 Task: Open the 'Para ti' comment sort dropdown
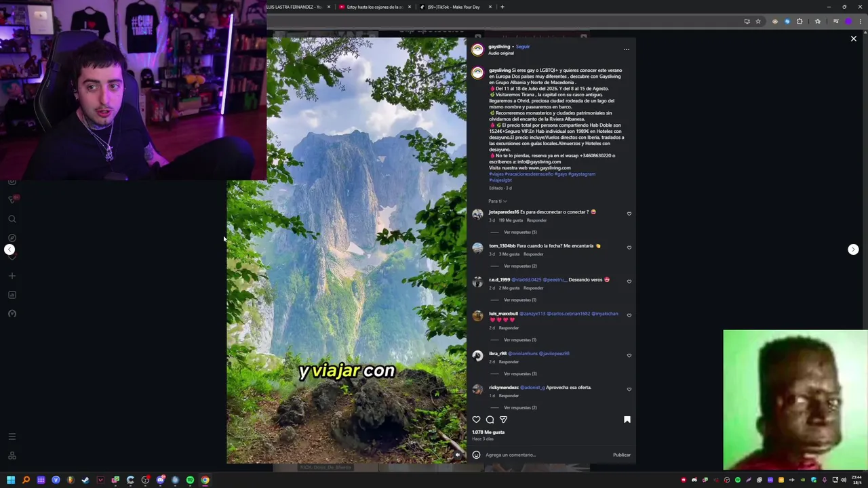(498, 201)
